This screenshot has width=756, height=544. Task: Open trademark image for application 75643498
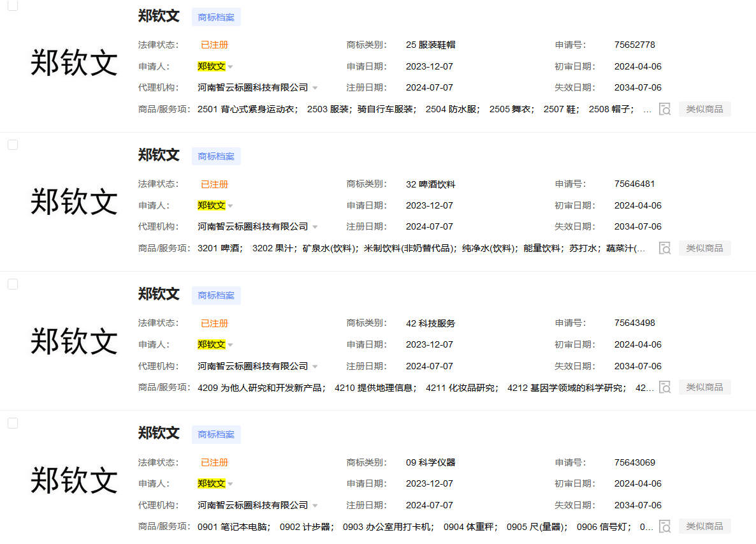(x=74, y=341)
